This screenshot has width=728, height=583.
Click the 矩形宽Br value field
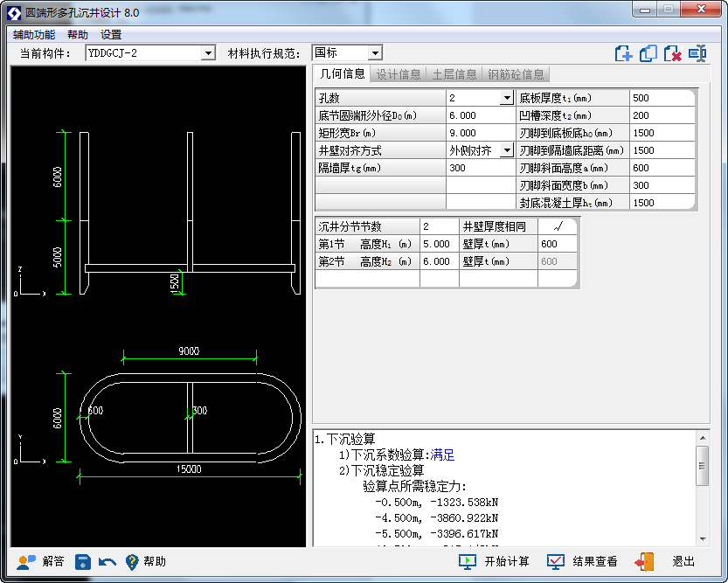481,133
